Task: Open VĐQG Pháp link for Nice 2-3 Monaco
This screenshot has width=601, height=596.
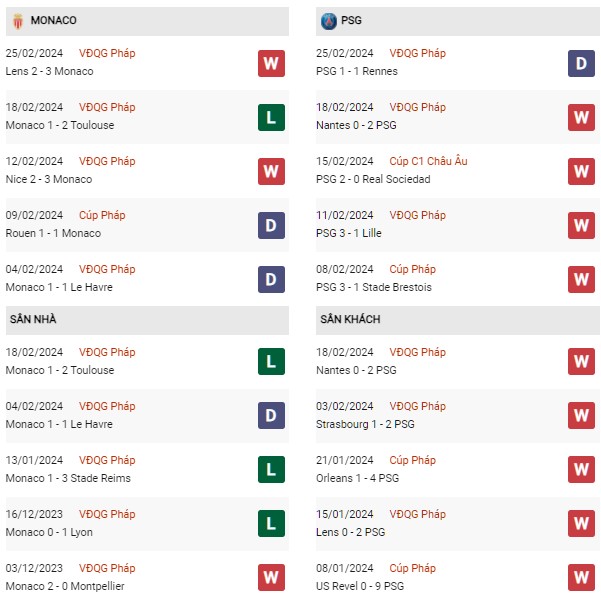Action: [107, 161]
